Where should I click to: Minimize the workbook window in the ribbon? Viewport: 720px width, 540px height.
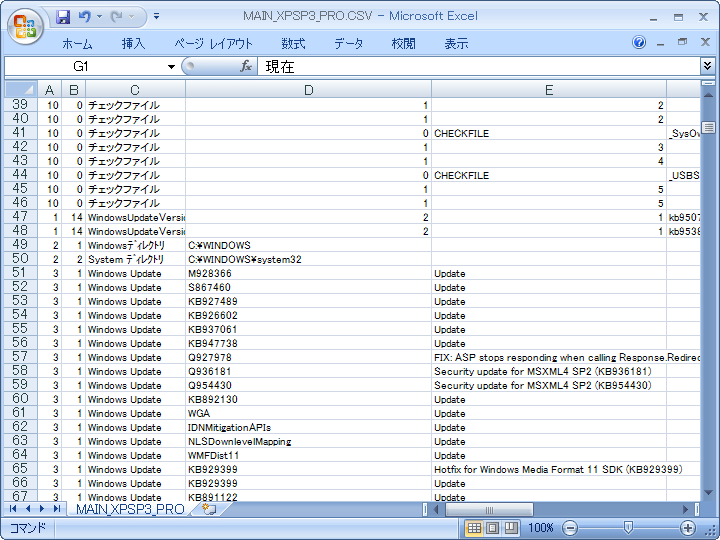click(x=660, y=43)
